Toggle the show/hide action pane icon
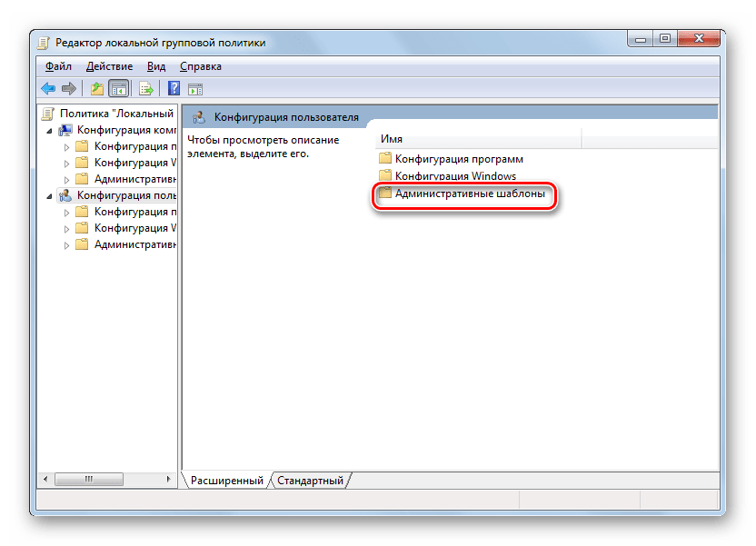 point(195,89)
